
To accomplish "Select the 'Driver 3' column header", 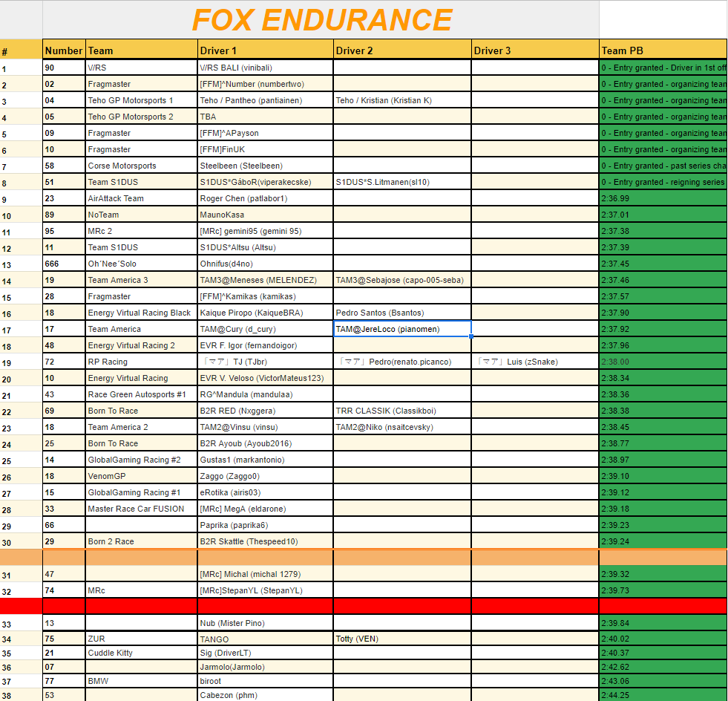I will coord(535,50).
